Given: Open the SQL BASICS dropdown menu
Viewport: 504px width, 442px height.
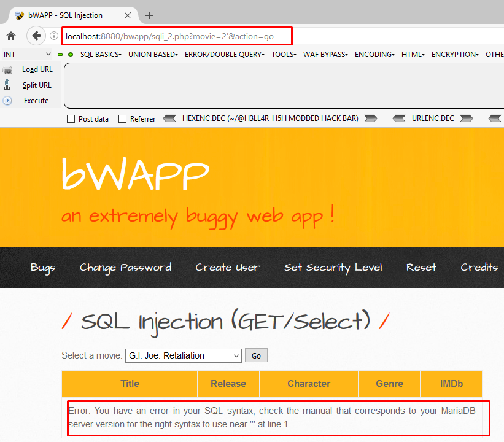Looking at the screenshot, I should 100,55.
